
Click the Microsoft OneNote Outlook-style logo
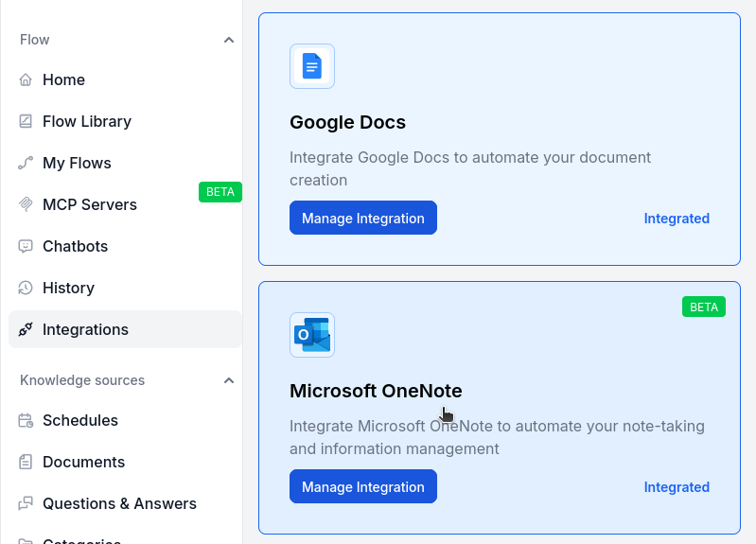(312, 335)
